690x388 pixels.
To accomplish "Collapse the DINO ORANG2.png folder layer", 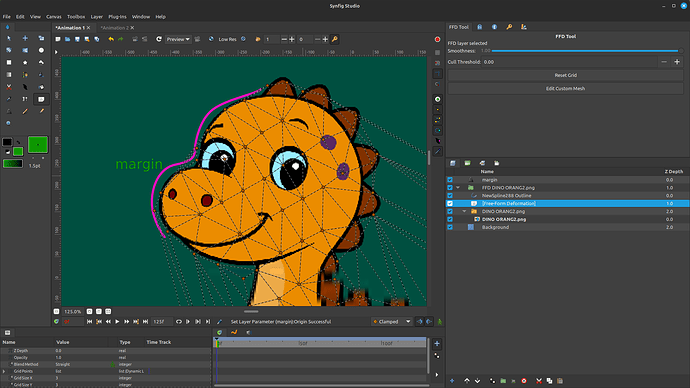I will [x=464, y=212].
